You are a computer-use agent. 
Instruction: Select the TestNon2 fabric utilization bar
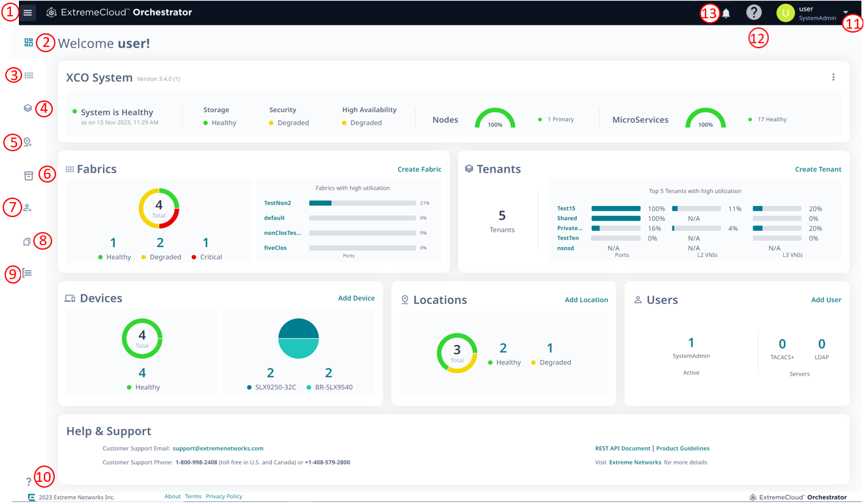pos(362,203)
